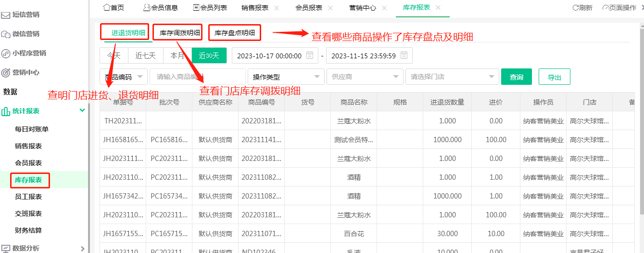Select the 近七天 date range
The width and height of the screenshot is (644, 253).
[x=146, y=55]
